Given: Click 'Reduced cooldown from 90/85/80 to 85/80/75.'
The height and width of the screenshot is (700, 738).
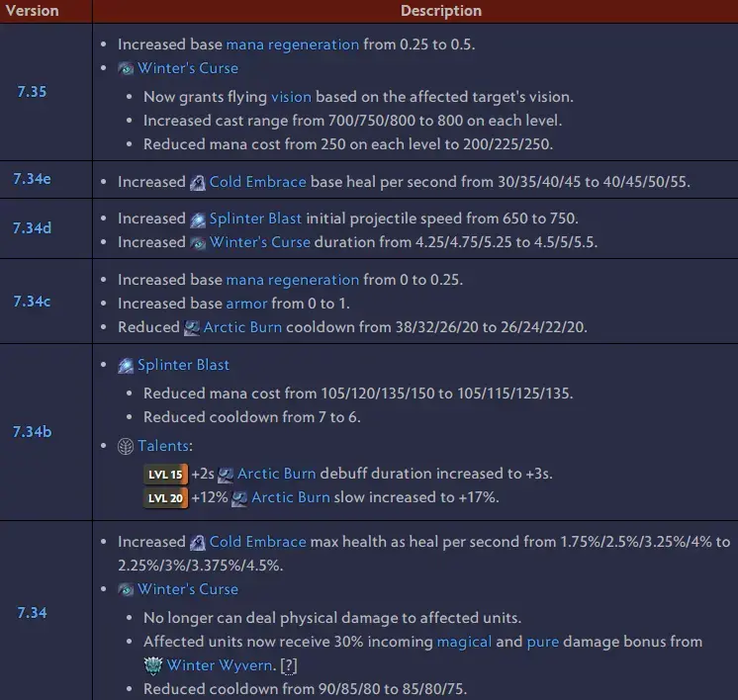Looking at the screenshot, I should click(305, 689).
